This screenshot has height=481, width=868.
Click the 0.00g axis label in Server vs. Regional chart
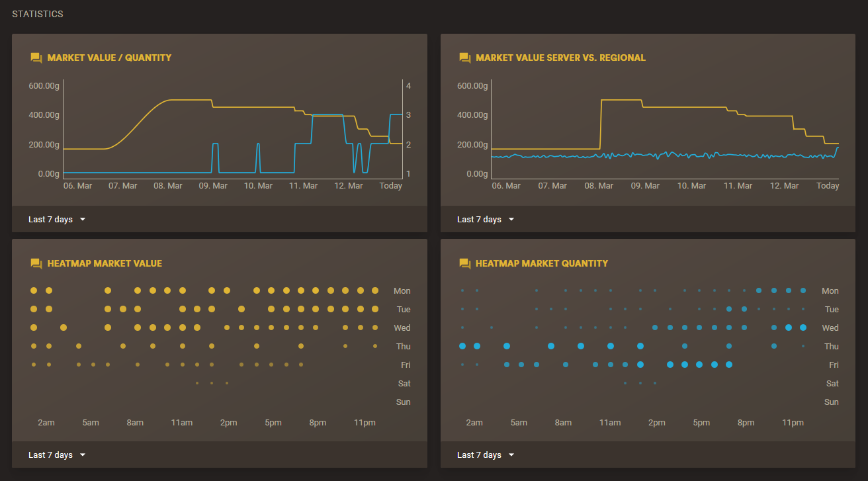tap(477, 174)
